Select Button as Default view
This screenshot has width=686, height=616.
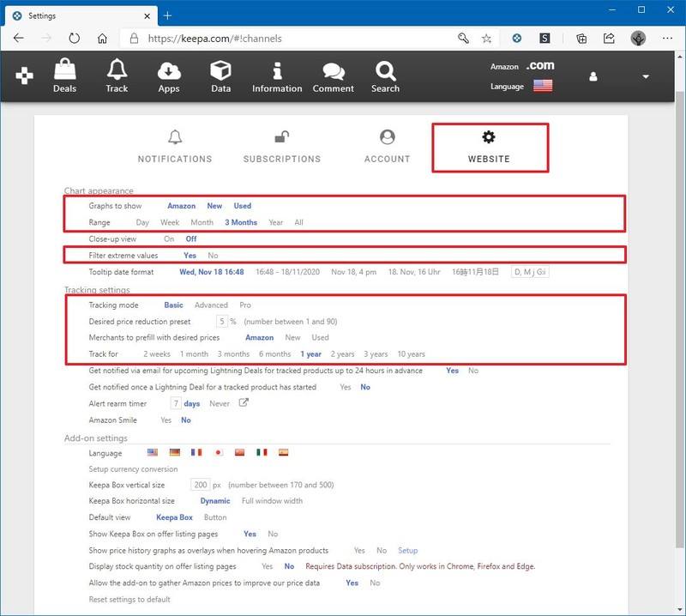215,517
